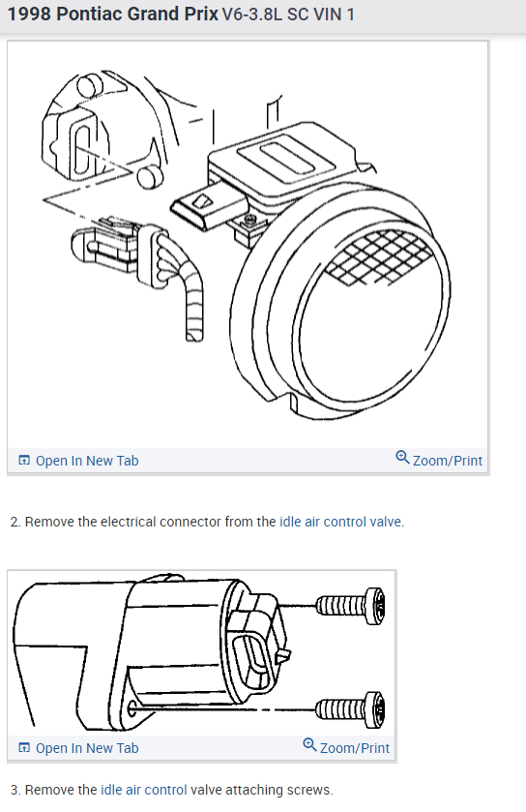Open the attaching screws diagram in new tab via text
This screenshot has height=812, width=526.
tap(87, 748)
